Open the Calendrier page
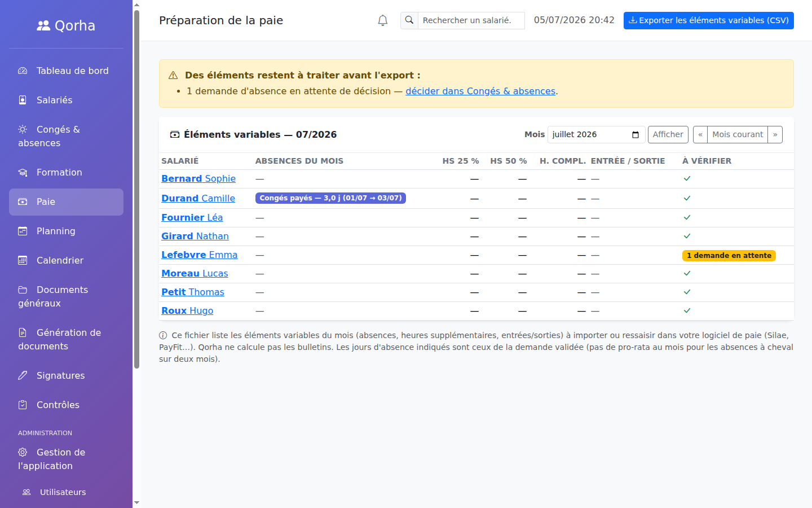The image size is (812, 508). pyautogui.click(x=66, y=260)
